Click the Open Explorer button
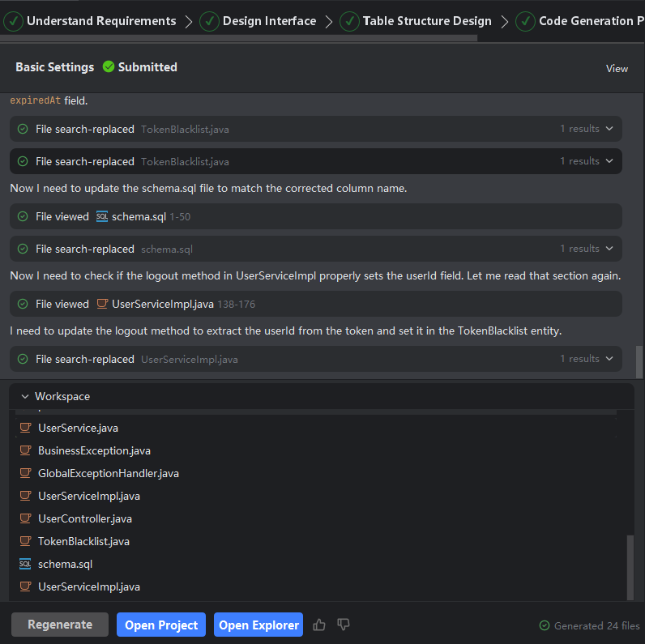 pos(258,625)
